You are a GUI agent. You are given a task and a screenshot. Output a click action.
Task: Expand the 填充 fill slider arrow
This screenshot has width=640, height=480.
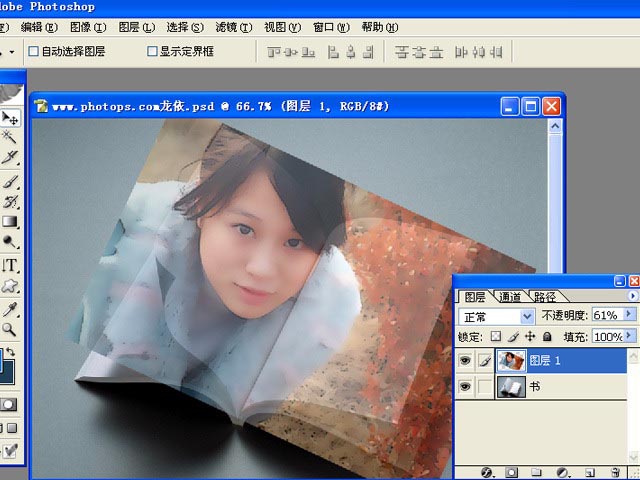coord(629,337)
